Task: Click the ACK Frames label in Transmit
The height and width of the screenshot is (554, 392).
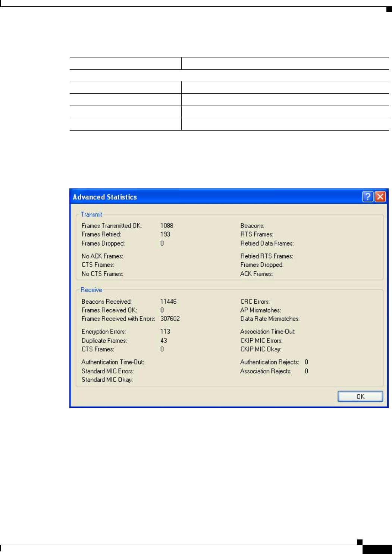Action: click(x=257, y=274)
